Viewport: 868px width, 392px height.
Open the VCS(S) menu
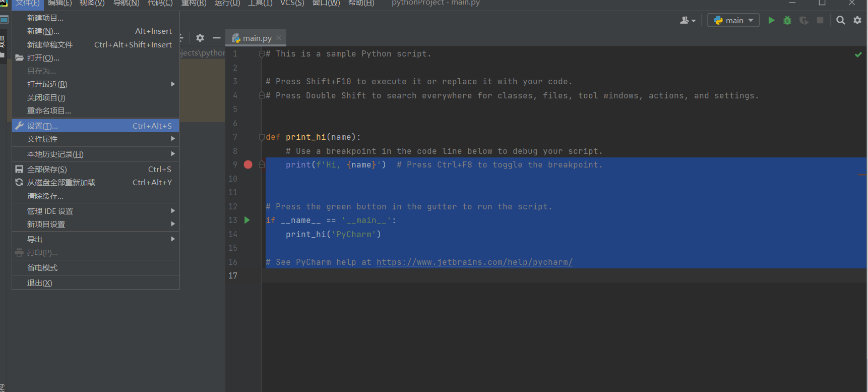[x=292, y=4]
